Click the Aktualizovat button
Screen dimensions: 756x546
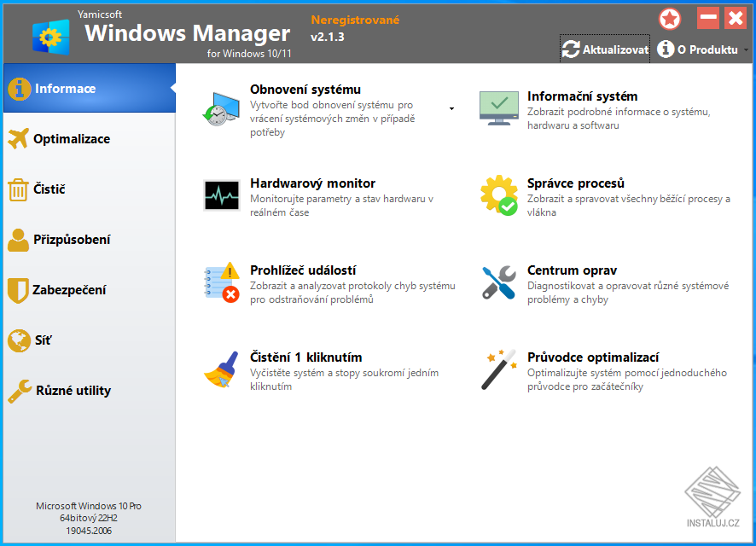coord(605,49)
